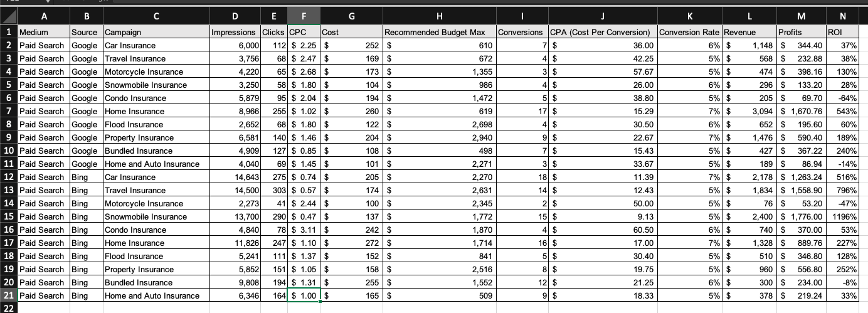Click 'Google' source cell in row 11
This screenshot has width=868, height=313.
[x=86, y=164]
